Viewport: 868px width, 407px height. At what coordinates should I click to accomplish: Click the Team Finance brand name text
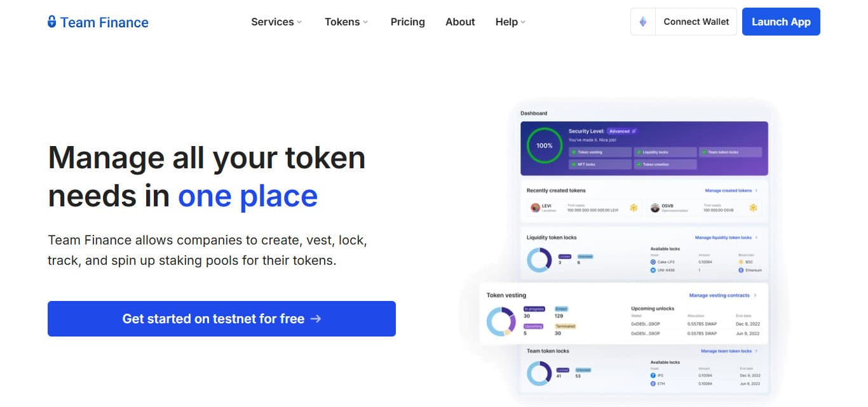tap(104, 22)
